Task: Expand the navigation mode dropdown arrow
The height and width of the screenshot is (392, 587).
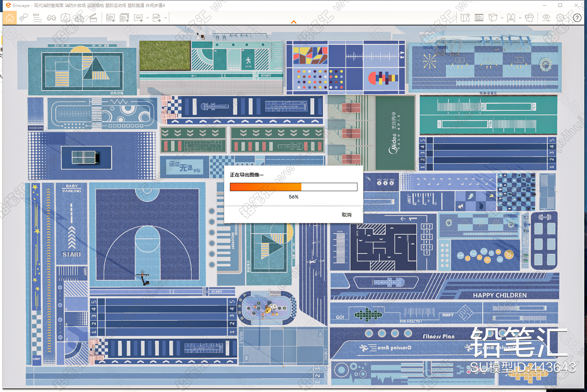Action: 520,18
